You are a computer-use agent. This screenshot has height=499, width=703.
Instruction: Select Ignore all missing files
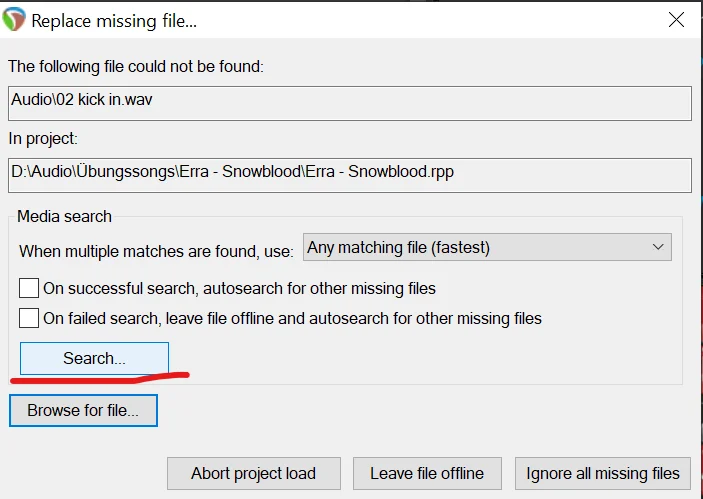click(603, 473)
